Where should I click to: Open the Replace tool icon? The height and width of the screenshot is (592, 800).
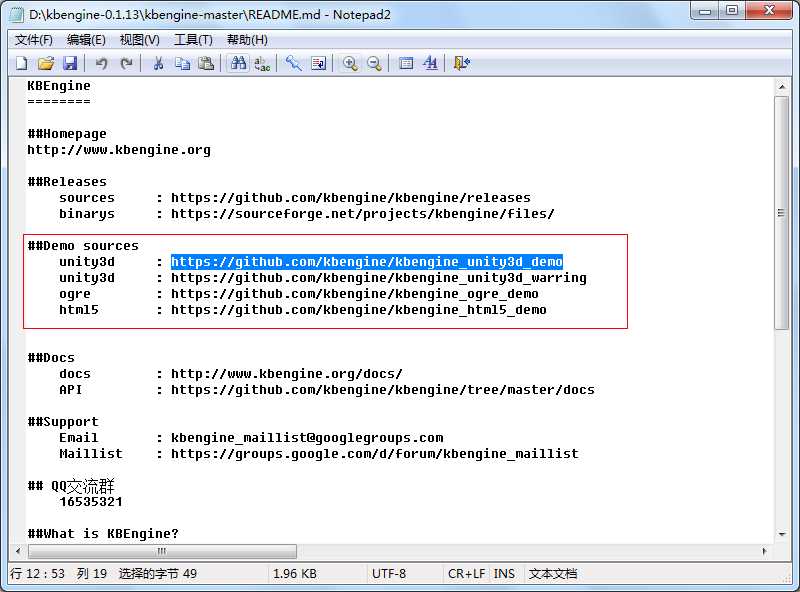[x=262, y=63]
